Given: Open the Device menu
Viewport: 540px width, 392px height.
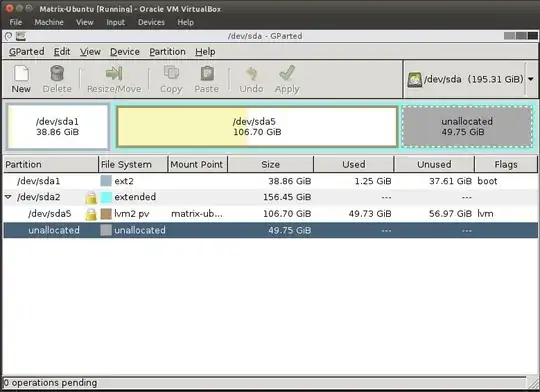Looking at the screenshot, I should pyautogui.click(x=125, y=52).
